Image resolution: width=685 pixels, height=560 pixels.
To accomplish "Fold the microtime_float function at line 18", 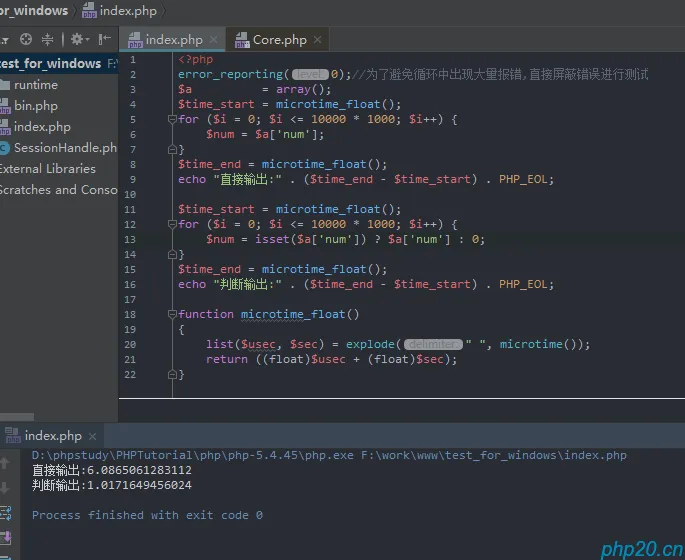I will point(172,314).
